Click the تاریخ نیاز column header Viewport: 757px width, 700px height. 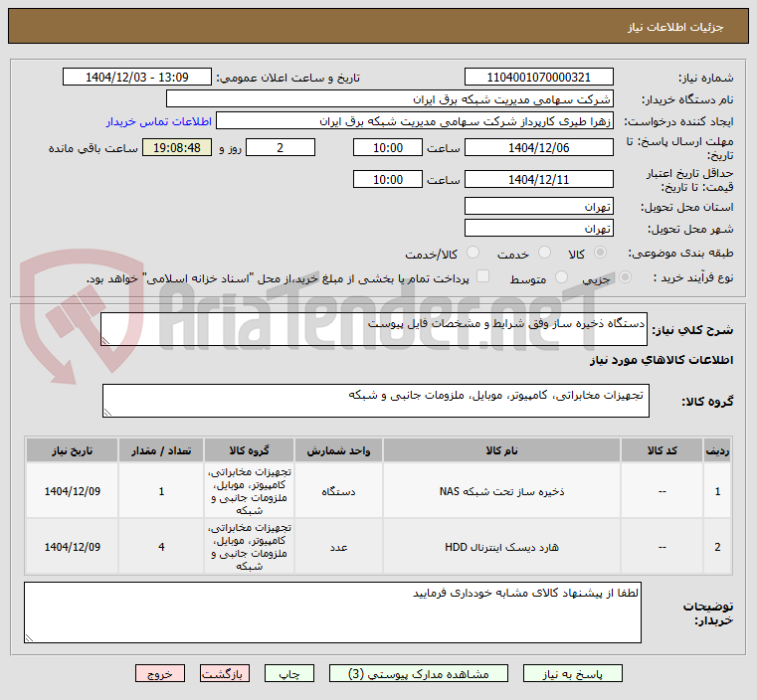pyautogui.click(x=73, y=450)
